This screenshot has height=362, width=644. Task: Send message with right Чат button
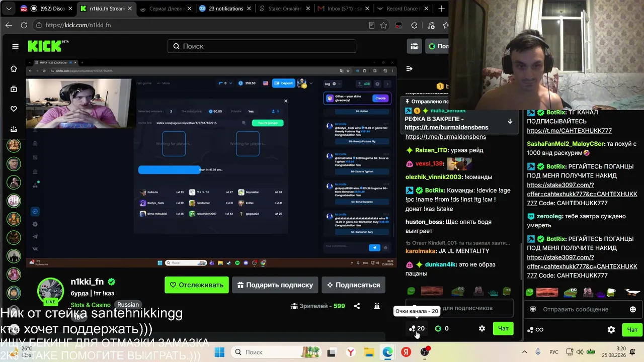click(x=632, y=330)
